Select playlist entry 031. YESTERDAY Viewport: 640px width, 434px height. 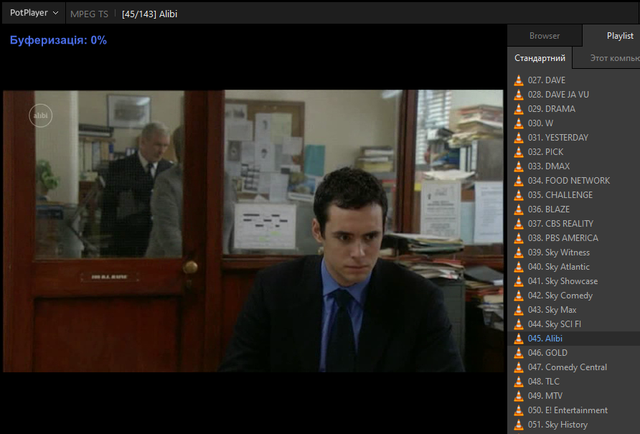pos(574,138)
